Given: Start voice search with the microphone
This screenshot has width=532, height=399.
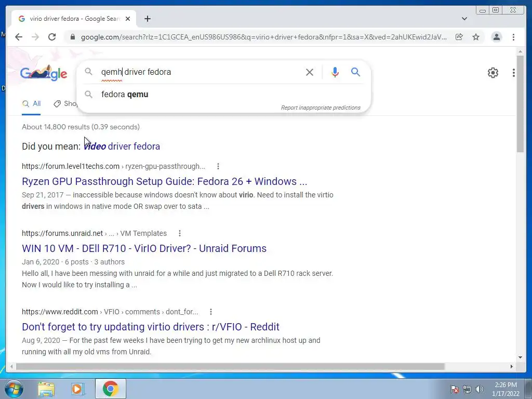Looking at the screenshot, I should 335,72.
